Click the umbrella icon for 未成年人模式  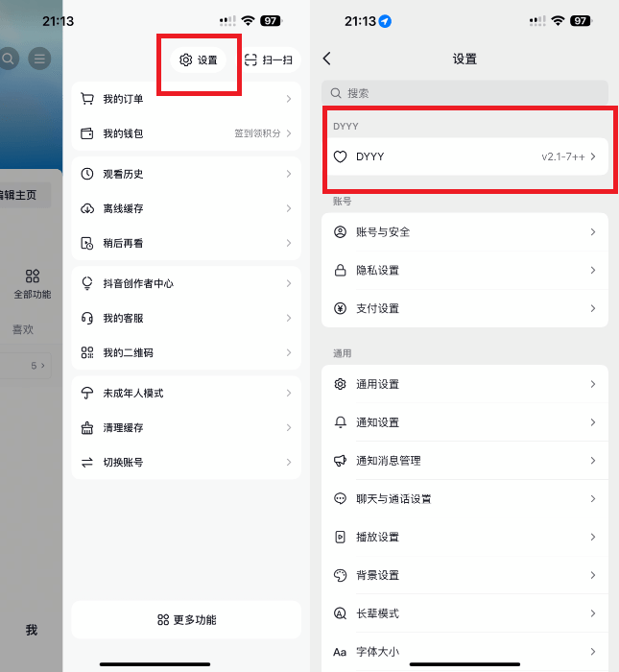pos(87,393)
